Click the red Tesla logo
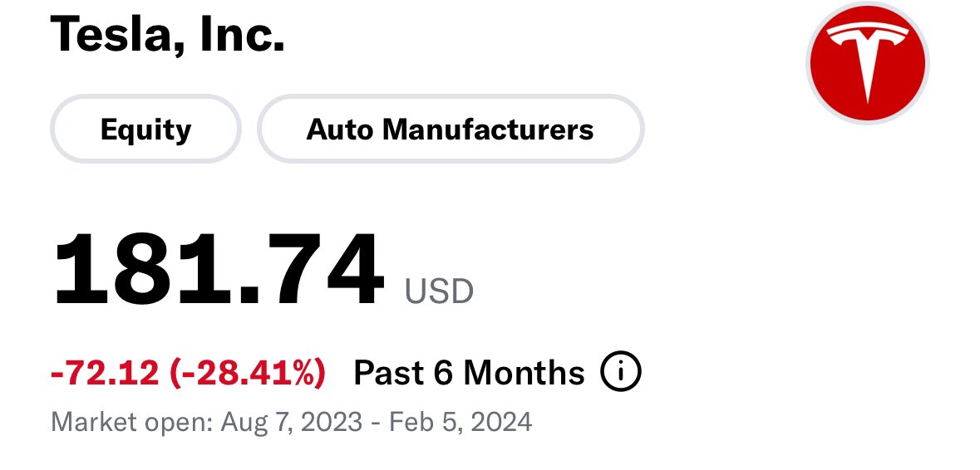 pos(867,62)
